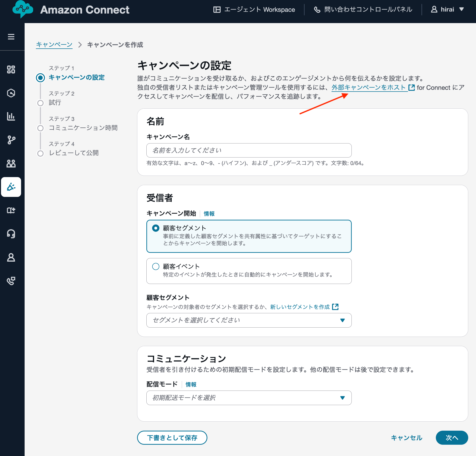The height and width of the screenshot is (456, 476).
Task: Click the phone icon in the header
Action: click(x=317, y=10)
